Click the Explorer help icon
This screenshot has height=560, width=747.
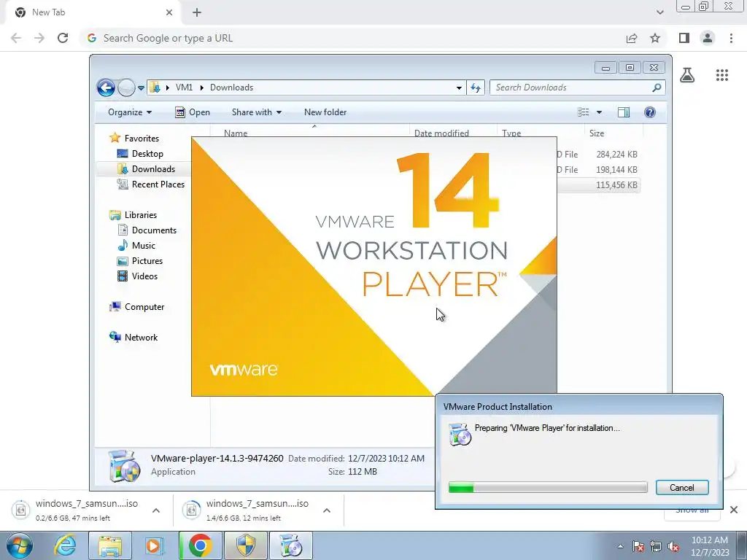click(650, 112)
